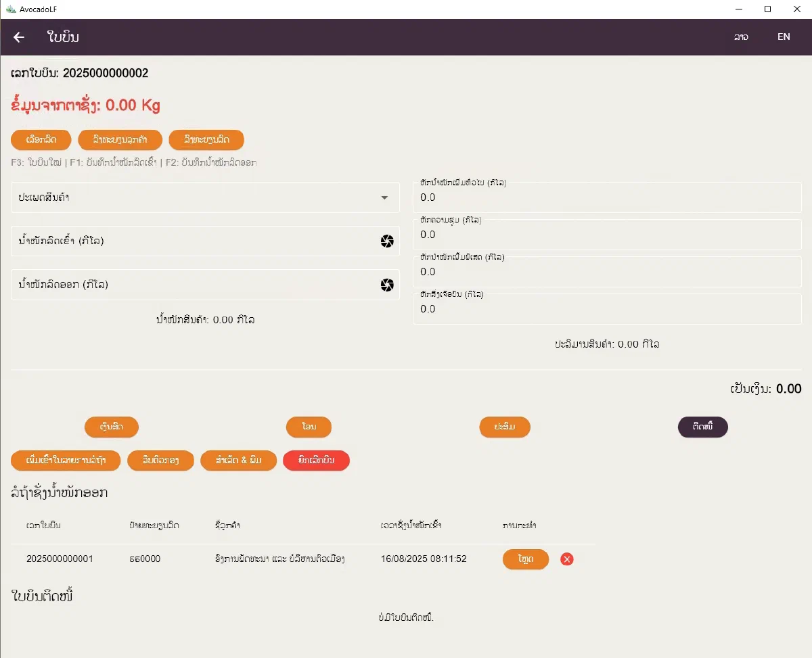
Task: Click bill number text 2025000000002
Action: (x=106, y=73)
